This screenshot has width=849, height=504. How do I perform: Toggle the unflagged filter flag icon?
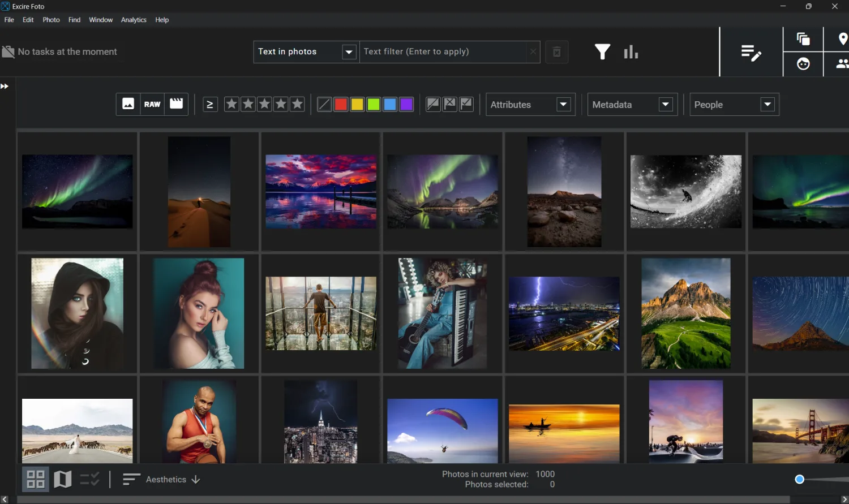pyautogui.click(x=433, y=104)
